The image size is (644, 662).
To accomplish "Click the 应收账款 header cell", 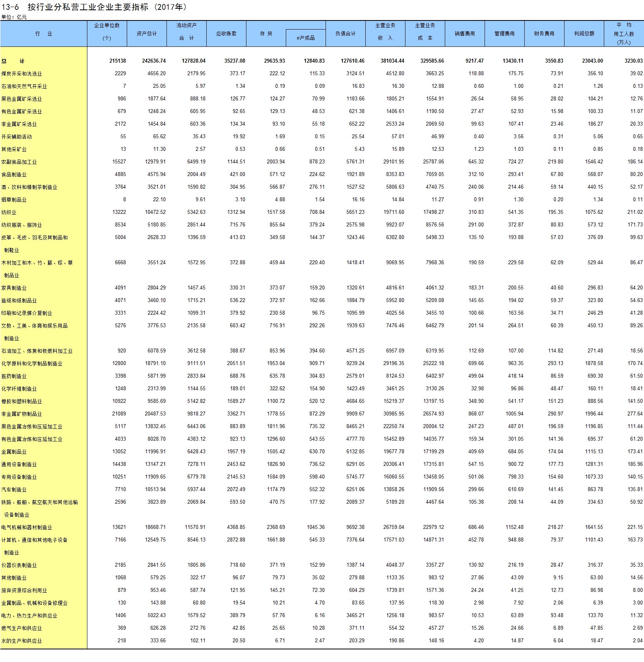I will [x=226, y=34].
